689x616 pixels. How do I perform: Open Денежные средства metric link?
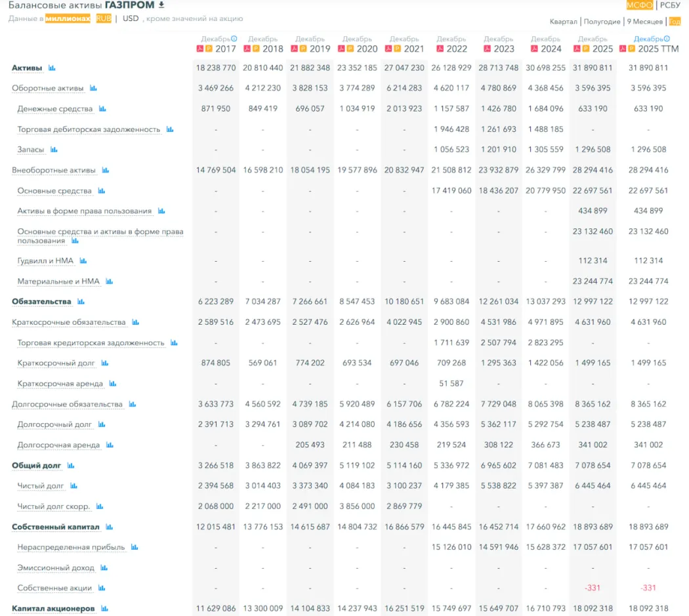(x=55, y=109)
